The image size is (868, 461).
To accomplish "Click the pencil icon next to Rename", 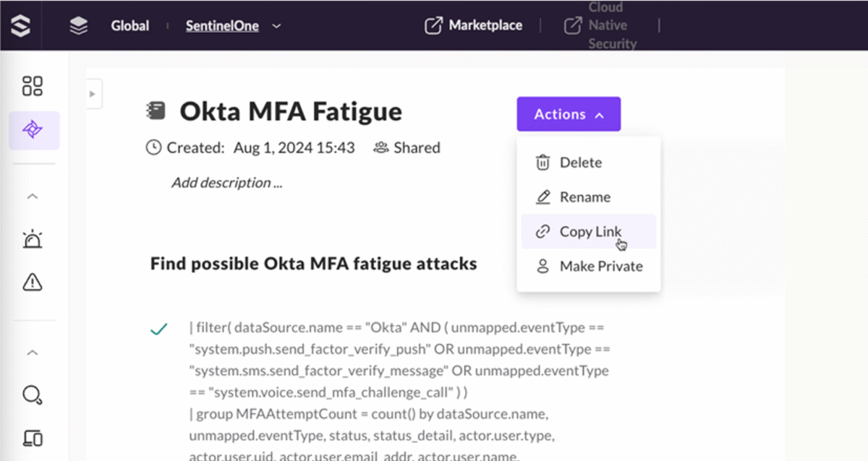I will tap(542, 197).
